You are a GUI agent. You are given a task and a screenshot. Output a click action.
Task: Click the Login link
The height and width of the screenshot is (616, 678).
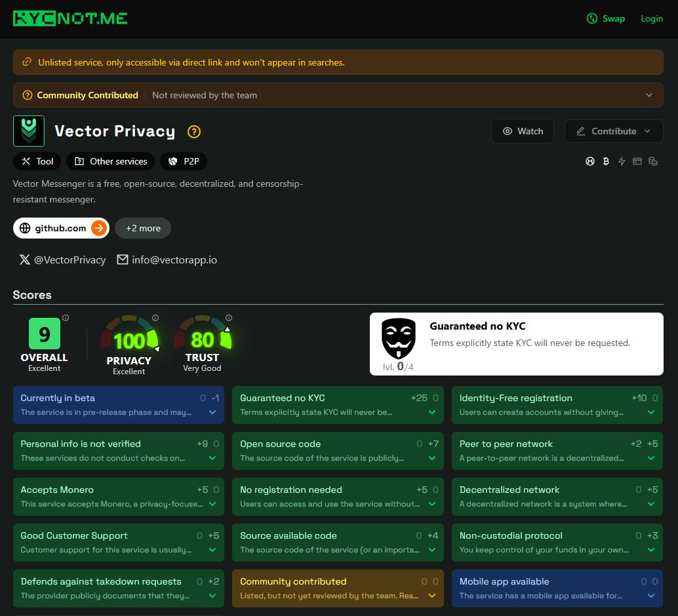[652, 18]
